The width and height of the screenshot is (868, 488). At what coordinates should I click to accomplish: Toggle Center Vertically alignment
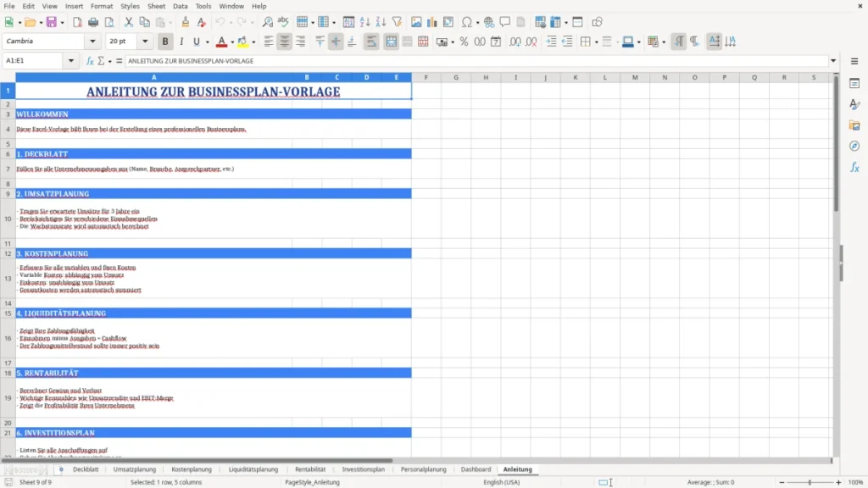[x=336, y=42]
